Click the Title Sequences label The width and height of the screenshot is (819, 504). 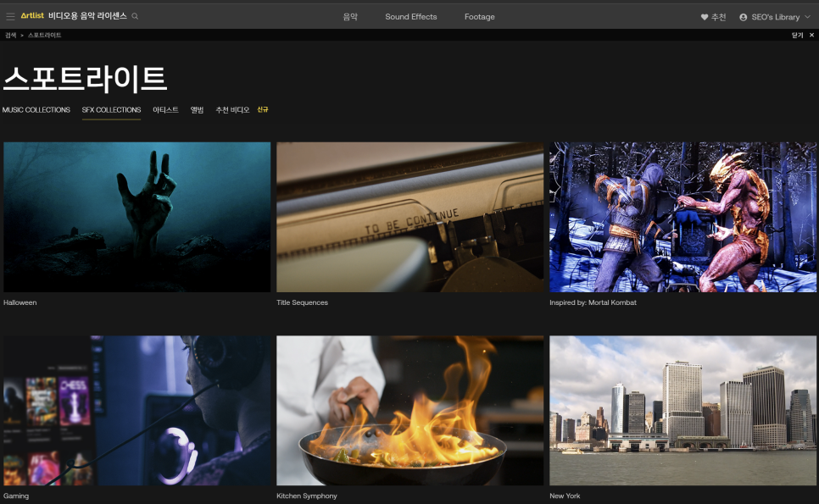[303, 302]
